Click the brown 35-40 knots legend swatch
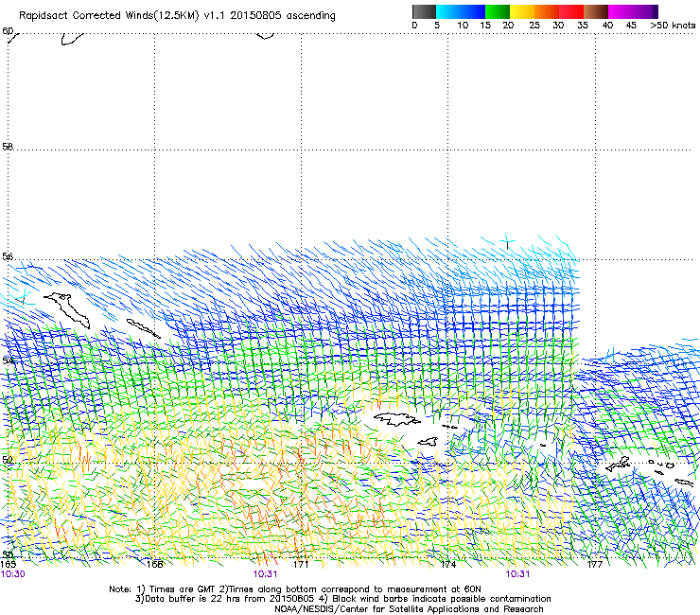This screenshot has height=615, width=700. point(596,11)
